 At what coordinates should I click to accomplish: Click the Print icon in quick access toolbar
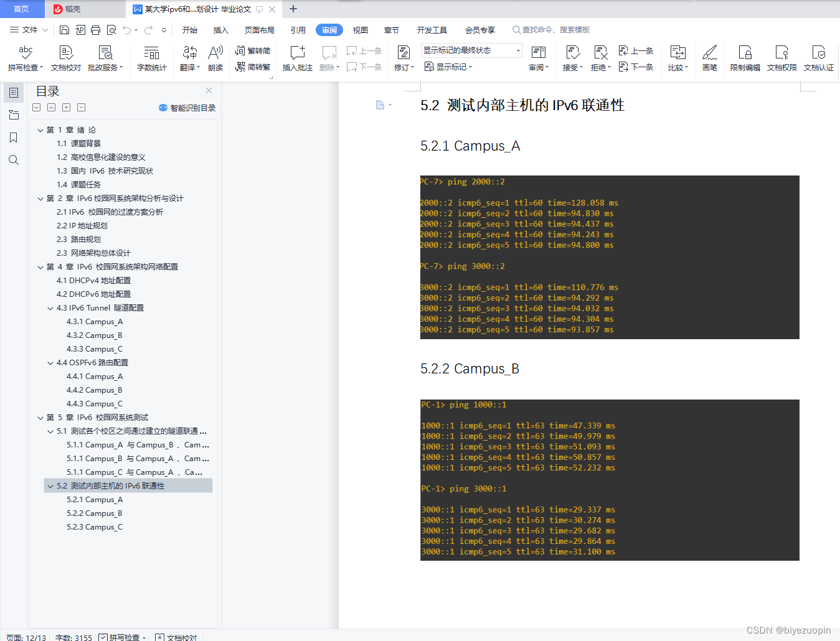[95, 30]
